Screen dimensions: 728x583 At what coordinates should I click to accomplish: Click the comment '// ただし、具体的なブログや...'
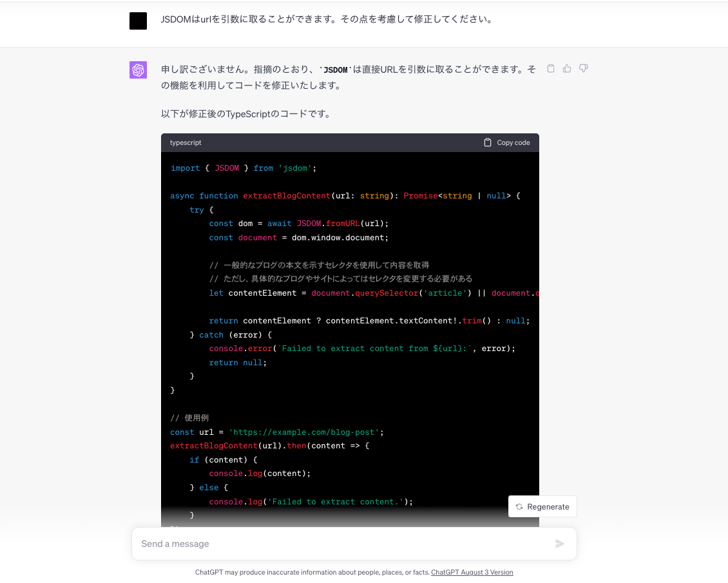340,278
